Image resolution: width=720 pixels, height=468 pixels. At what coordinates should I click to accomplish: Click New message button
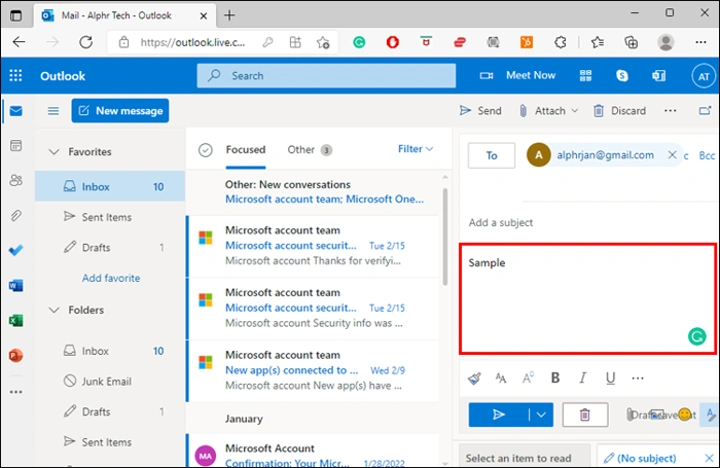[x=120, y=111]
